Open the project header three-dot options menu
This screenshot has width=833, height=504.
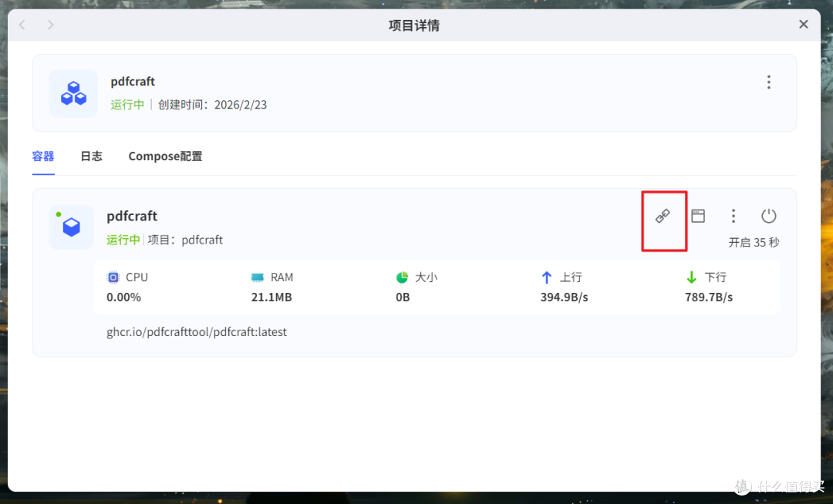click(x=769, y=82)
